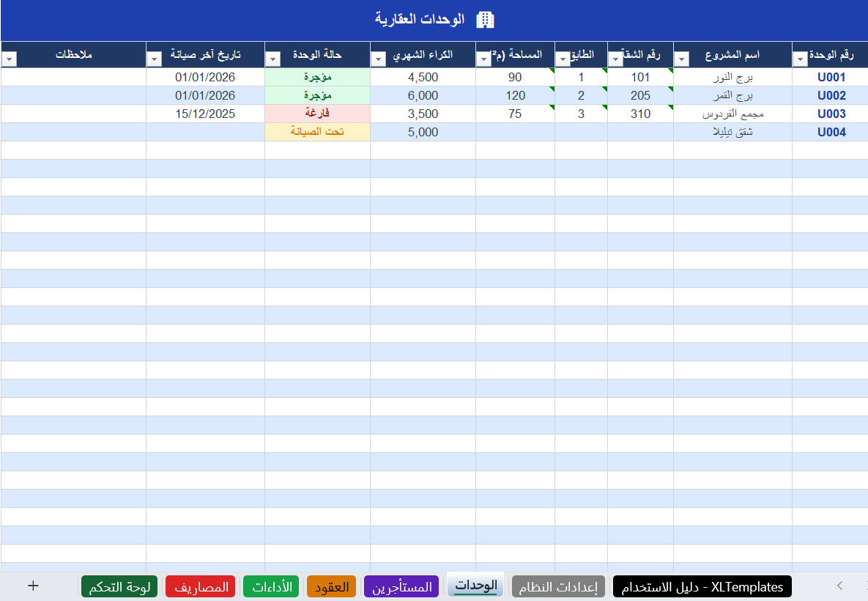Viewport: 868px width, 601px height.
Task: Switch to الأداءات sheet tab
Action: (x=271, y=587)
